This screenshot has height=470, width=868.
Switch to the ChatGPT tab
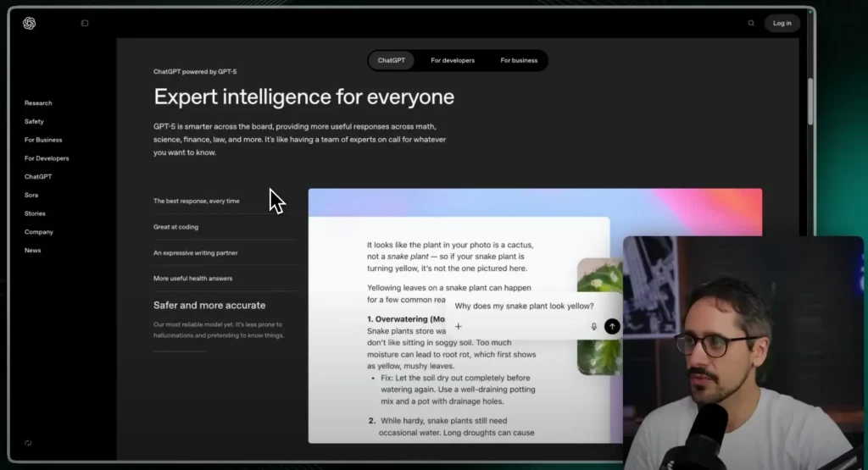392,60
